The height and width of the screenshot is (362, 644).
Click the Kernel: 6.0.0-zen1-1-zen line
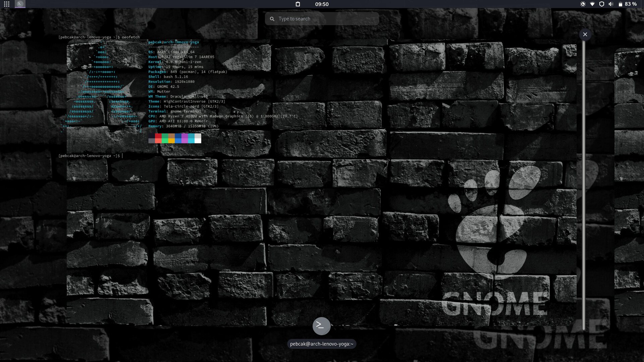pyautogui.click(x=175, y=62)
